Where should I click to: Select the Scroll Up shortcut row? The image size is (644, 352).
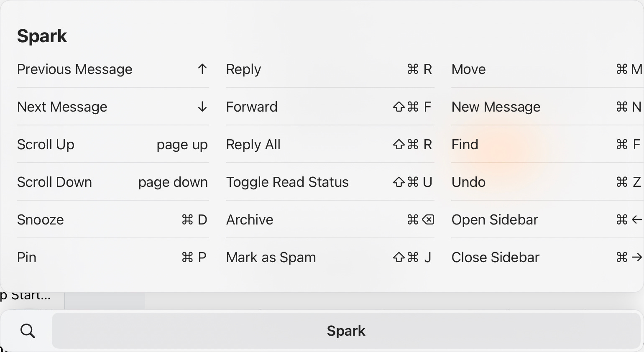coord(112,144)
